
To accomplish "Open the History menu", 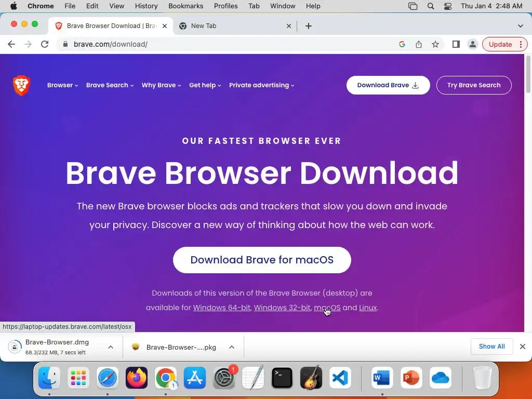I will click(146, 6).
